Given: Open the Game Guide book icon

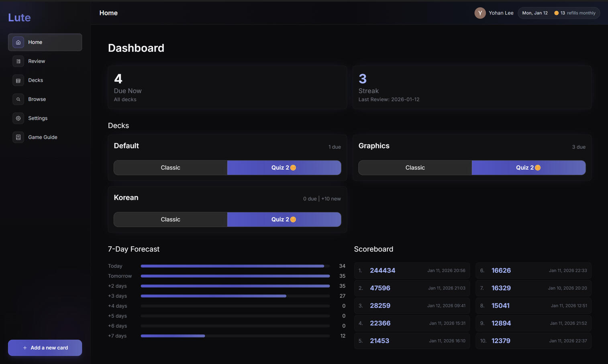Looking at the screenshot, I should 18,137.
